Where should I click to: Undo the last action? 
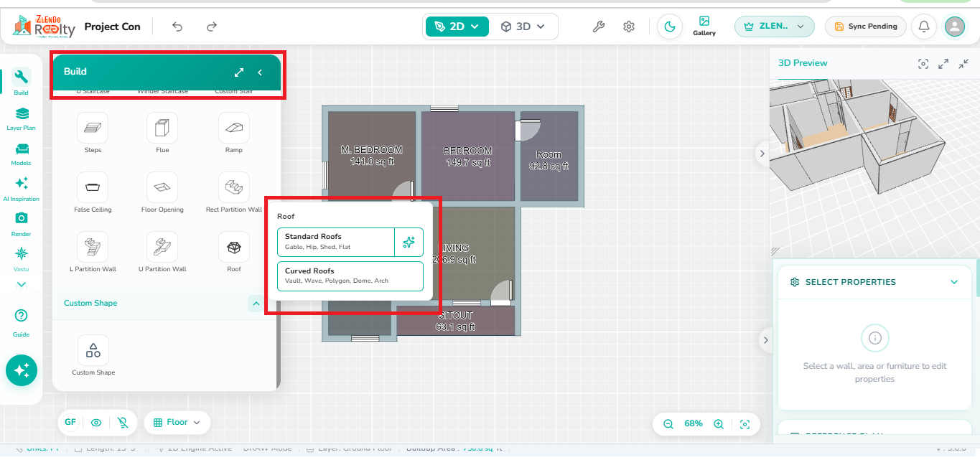click(x=177, y=27)
